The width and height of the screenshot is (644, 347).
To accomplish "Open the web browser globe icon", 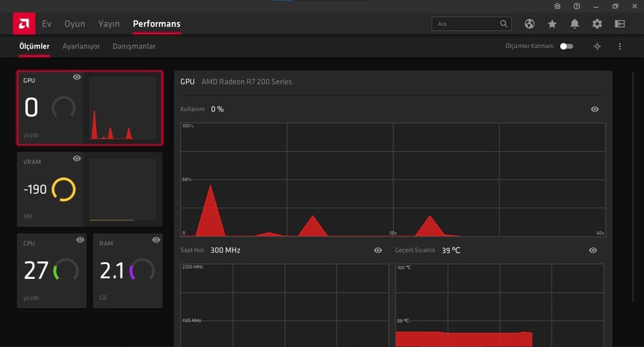I will tap(530, 24).
